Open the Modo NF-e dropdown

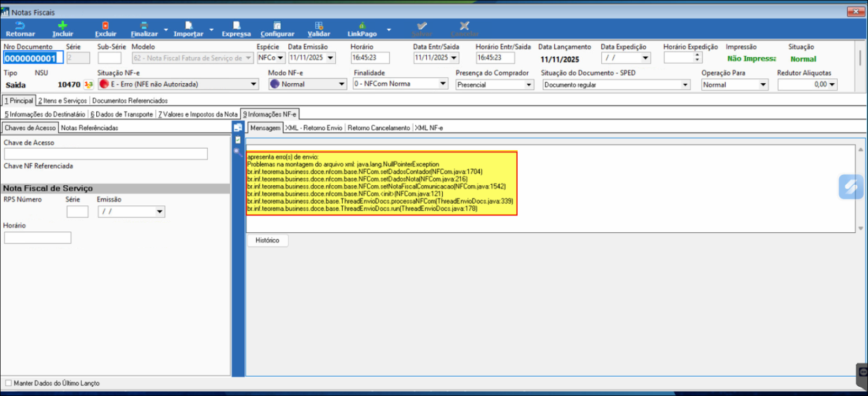pyautogui.click(x=342, y=84)
